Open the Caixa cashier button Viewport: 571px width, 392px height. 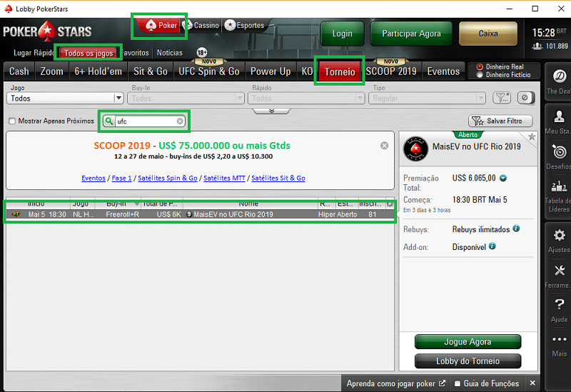[488, 34]
